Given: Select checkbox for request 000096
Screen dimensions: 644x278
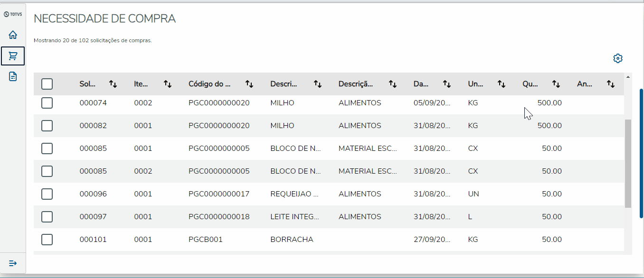Looking at the screenshot, I should point(47,194).
